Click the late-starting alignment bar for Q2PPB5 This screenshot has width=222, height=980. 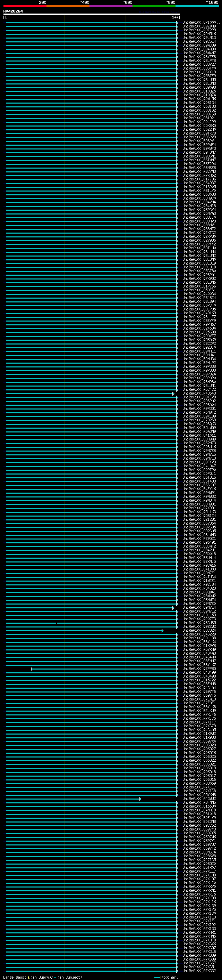[x=104, y=669]
